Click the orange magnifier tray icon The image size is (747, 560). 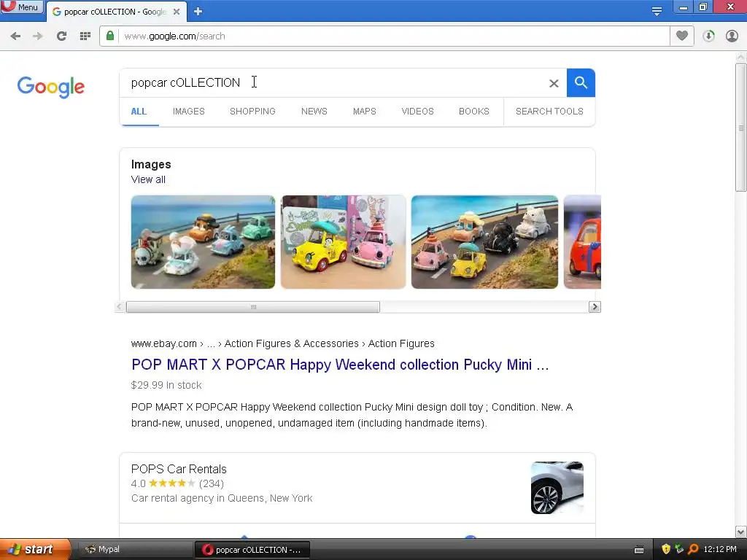point(693,550)
